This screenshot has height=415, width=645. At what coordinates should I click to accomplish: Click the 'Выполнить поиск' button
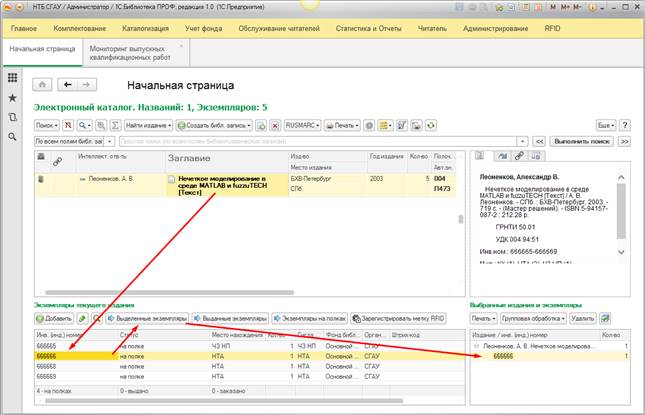[583, 142]
